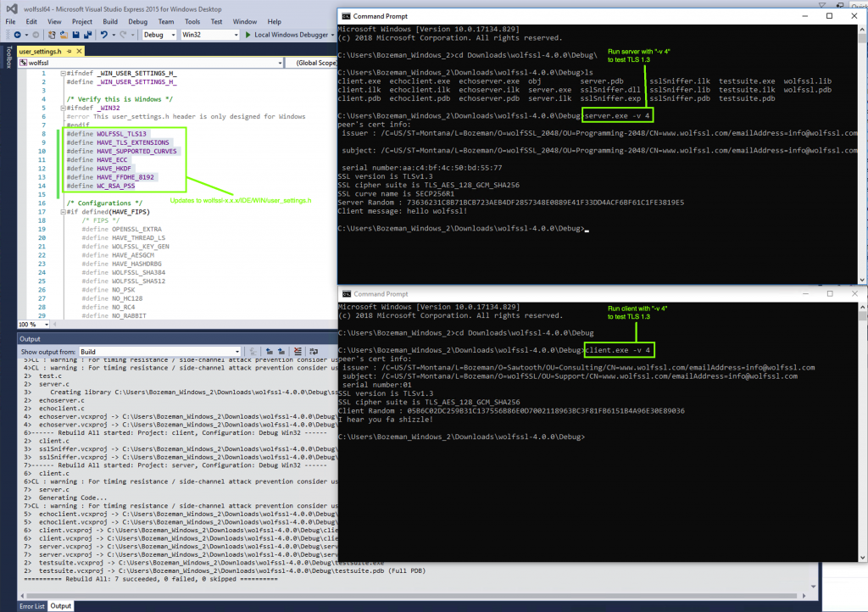Screen dimensions: 868x612
Task: Click the Save toolbar icon
Action: [75, 35]
